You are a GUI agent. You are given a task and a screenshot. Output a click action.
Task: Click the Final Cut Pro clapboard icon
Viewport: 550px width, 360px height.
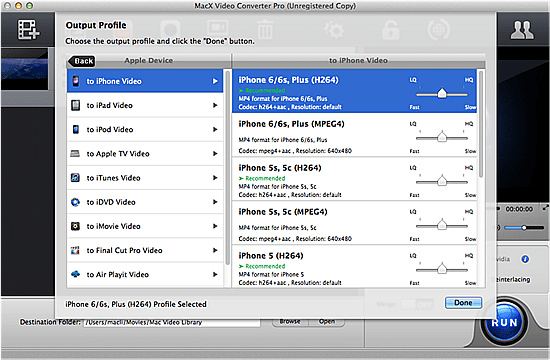pos(75,250)
